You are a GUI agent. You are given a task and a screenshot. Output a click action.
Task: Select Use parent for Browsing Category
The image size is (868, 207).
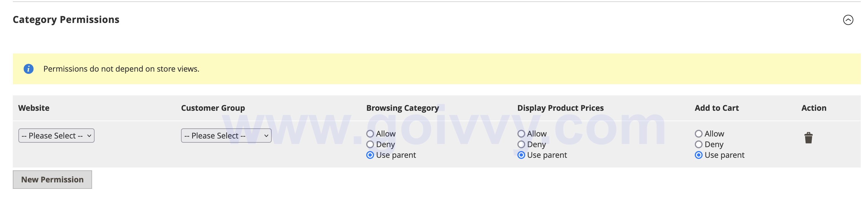coord(370,155)
